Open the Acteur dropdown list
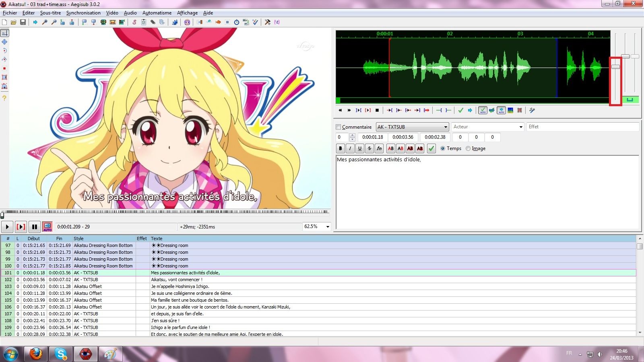644x362 pixels. coord(521,127)
